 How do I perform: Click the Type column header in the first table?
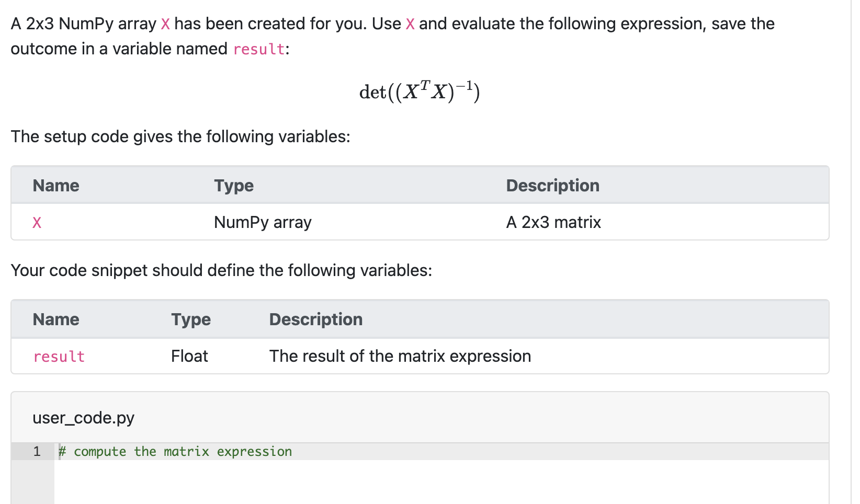(233, 185)
